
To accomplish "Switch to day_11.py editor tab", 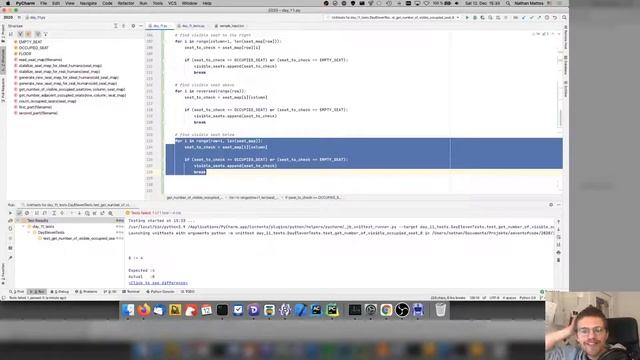I will (160, 26).
